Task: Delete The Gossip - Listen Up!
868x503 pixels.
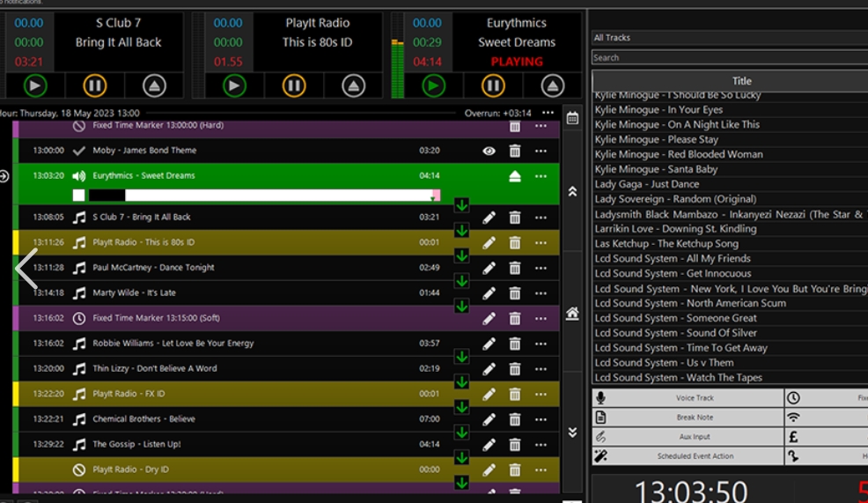Action: [x=515, y=445]
